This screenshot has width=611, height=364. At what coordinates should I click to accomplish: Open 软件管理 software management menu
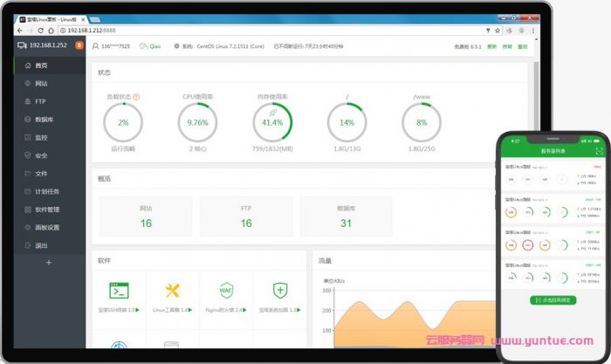(x=46, y=209)
